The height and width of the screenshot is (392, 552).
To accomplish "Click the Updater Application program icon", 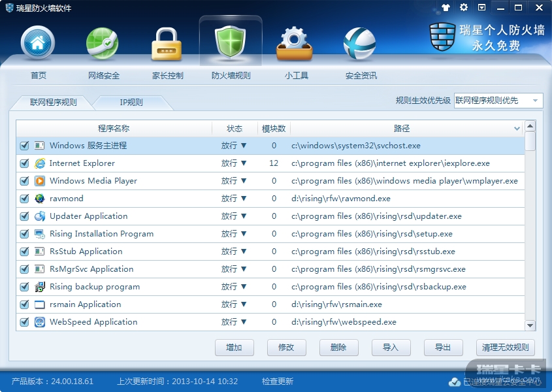I will tap(40, 216).
